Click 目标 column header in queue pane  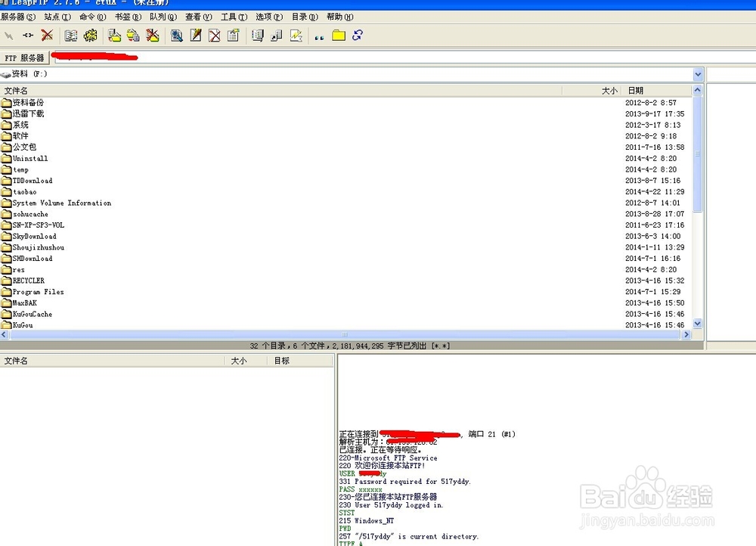pyautogui.click(x=300, y=361)
